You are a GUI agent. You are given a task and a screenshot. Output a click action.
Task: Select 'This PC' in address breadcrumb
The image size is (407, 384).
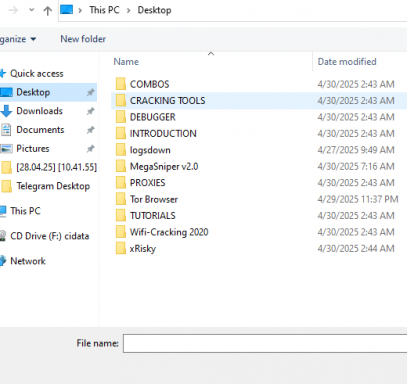click(104, 10)
